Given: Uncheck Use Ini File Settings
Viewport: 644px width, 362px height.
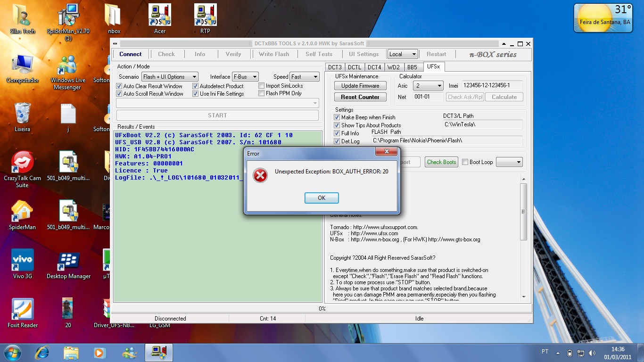Looking at the screenshot, I should point(196,94).
